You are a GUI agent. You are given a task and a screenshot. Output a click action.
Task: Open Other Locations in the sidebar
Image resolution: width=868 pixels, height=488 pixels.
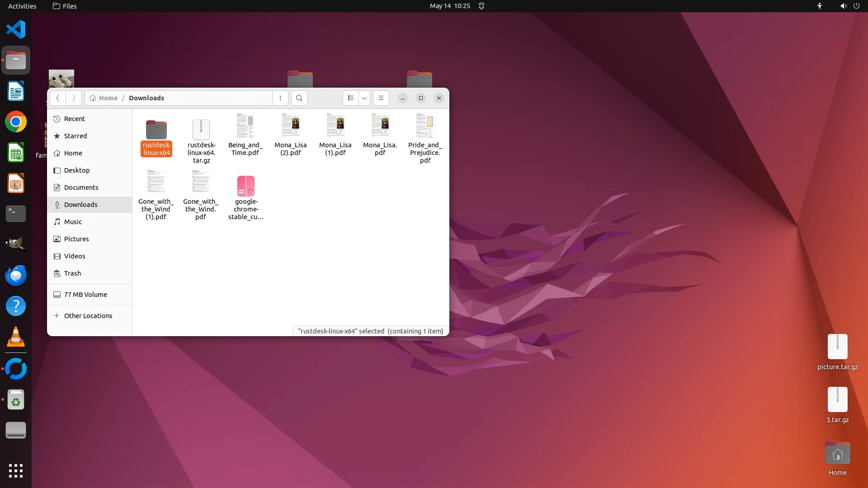coord(88,316)
